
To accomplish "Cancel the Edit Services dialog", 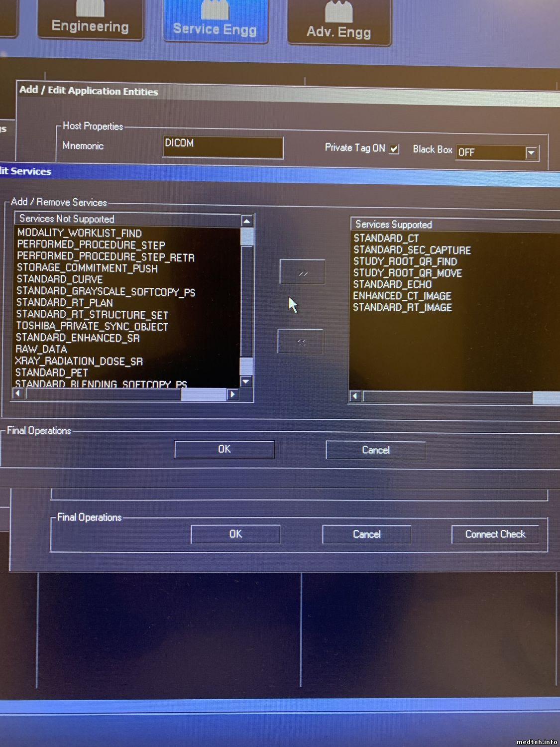I will pyautogui.click(x=375, y=450).
